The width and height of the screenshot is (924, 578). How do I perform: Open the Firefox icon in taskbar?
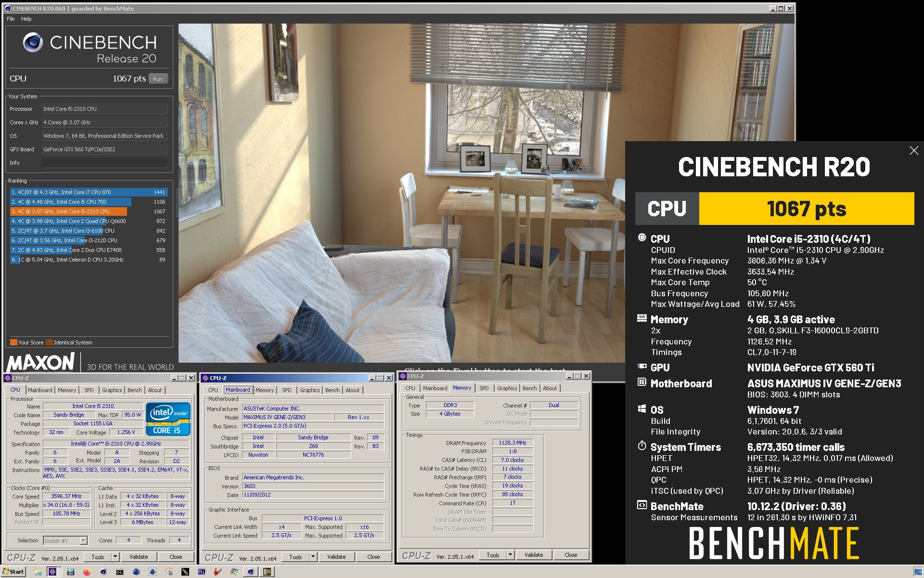87,572
